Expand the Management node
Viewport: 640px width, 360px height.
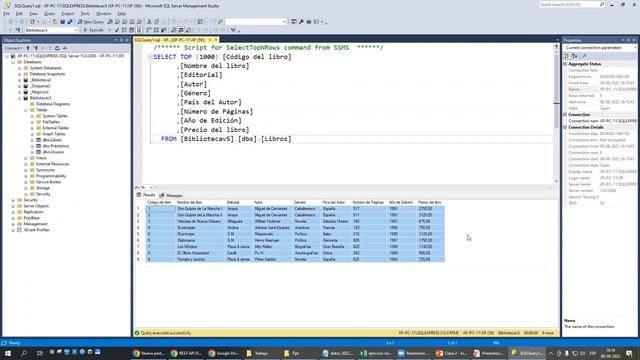tap(13, 224)
